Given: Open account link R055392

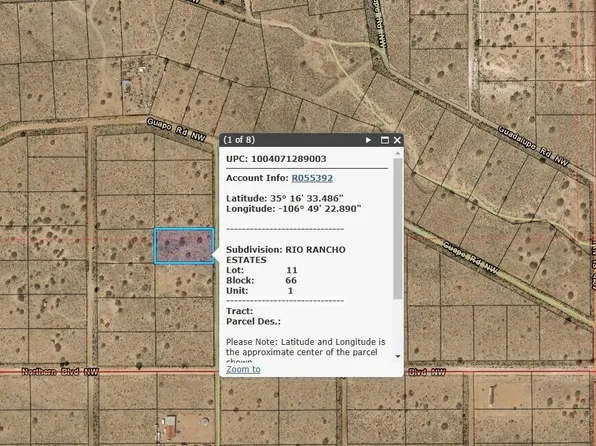Looking at the screenshot, I should (312, 178).
